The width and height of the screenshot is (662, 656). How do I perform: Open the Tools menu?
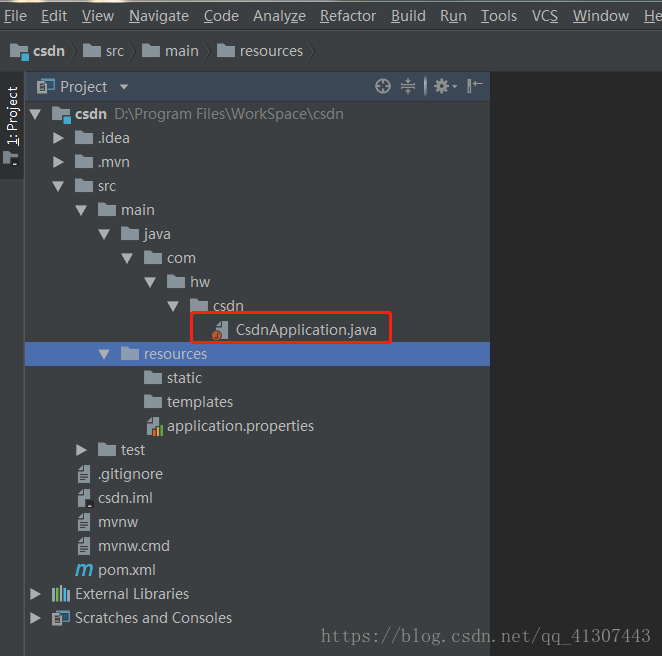pyautogui.click(x=499, y=16)
